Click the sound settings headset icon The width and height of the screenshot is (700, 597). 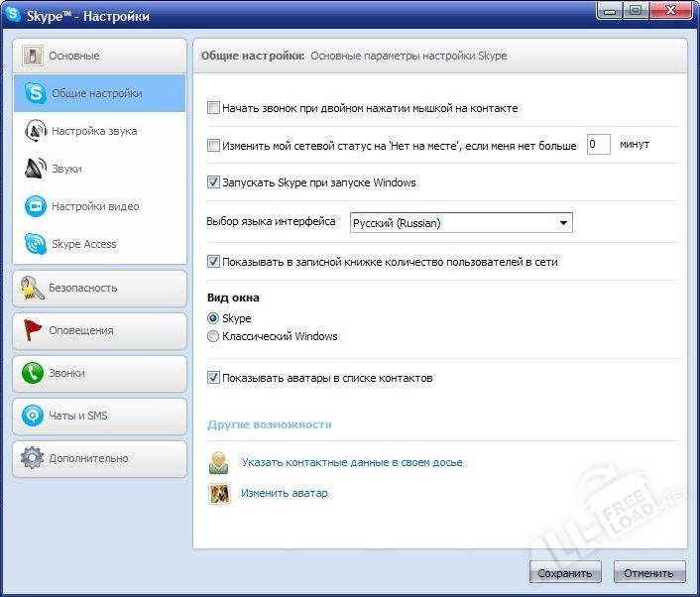pos(36,131)
